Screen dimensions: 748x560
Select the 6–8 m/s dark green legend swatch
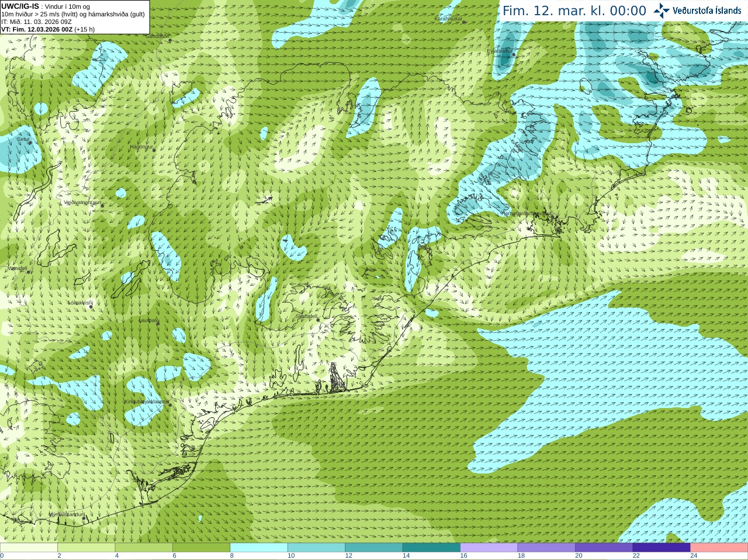point(201,548)
